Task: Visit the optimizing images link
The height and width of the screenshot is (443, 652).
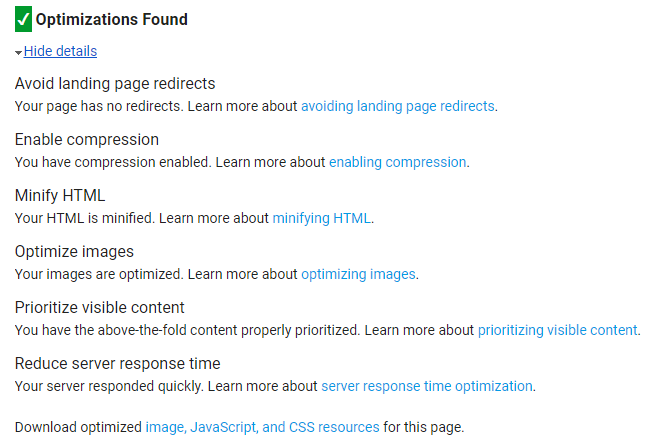Action: coord(358,275)
